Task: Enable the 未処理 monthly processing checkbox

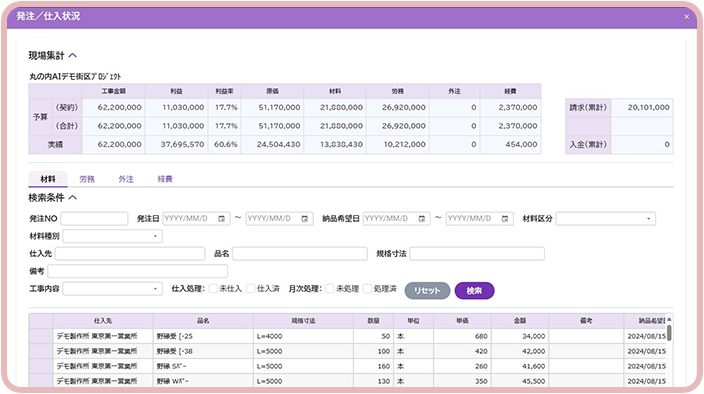Action: (x=330, y=289)
